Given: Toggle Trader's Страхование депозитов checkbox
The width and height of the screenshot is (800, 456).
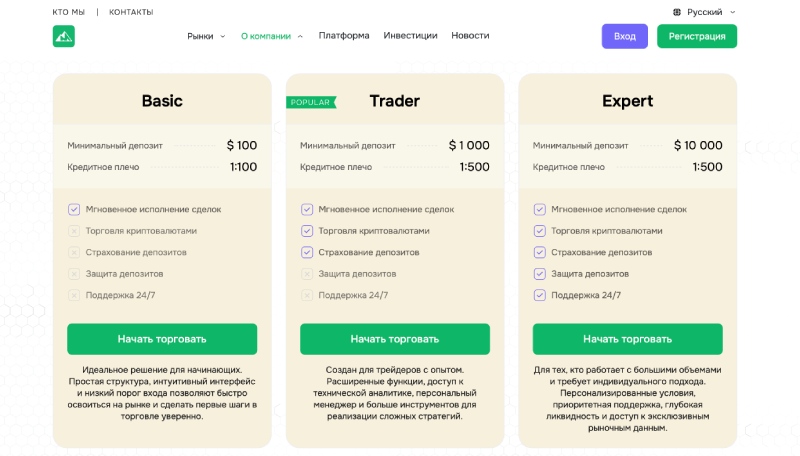Looking at the screenshot, I should click(x=307, y=252).
